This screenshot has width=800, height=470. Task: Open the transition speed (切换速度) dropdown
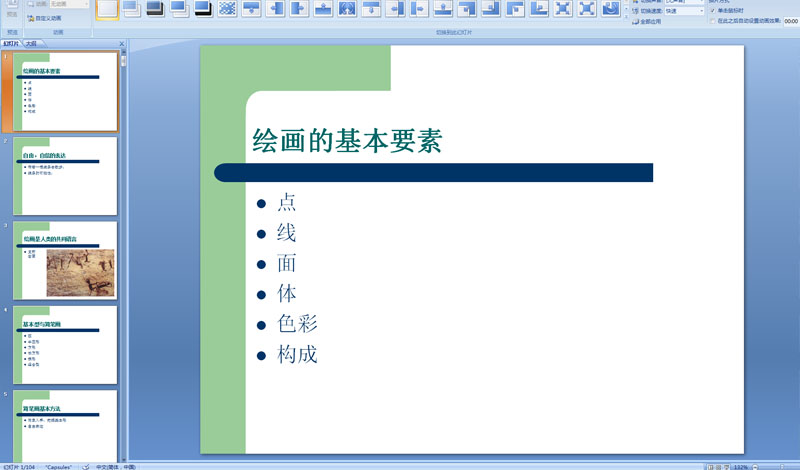pos(685,11)
